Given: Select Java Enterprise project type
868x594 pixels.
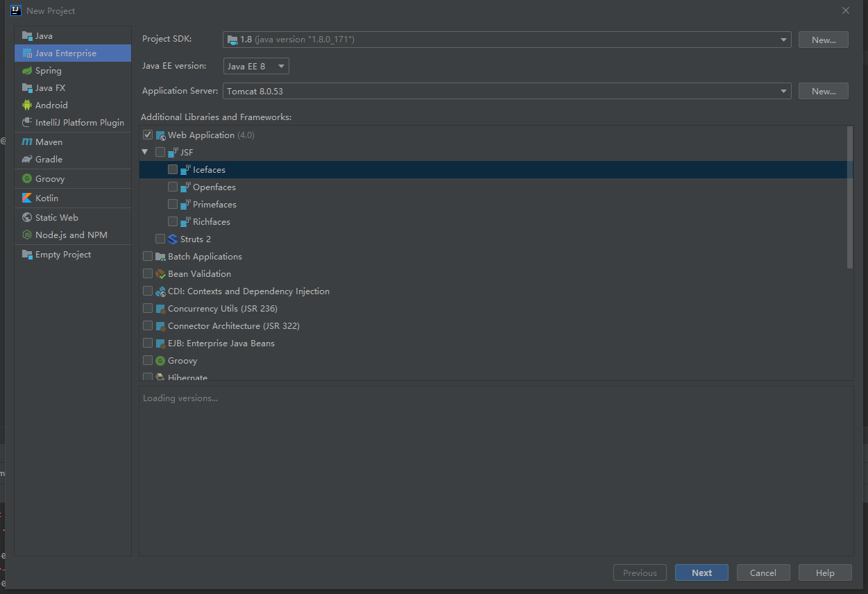Looking at the screenshot, I should pyautogui.click(x=73, y=53).
